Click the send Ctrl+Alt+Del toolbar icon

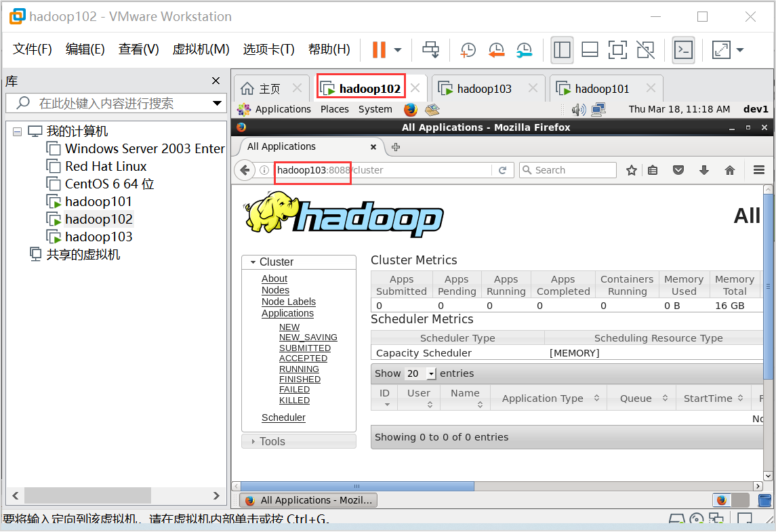430,49
